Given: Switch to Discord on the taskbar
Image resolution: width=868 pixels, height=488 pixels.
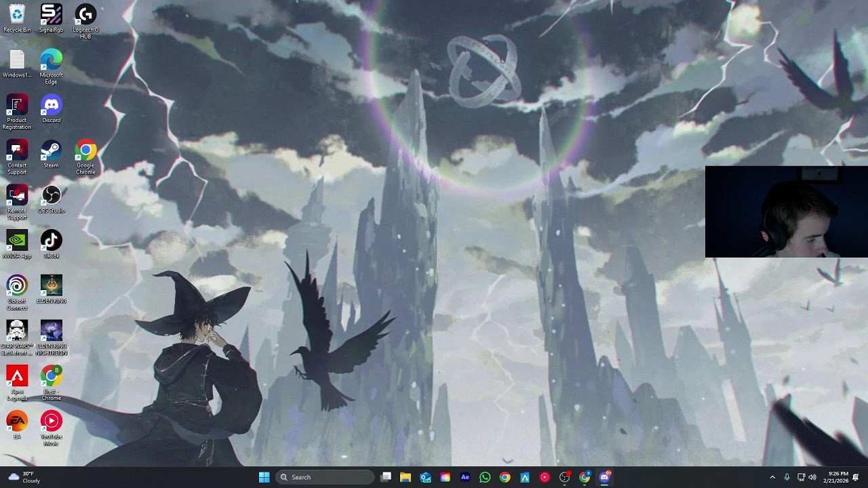Looking at the screenshot, I should [x=604, y=477].
